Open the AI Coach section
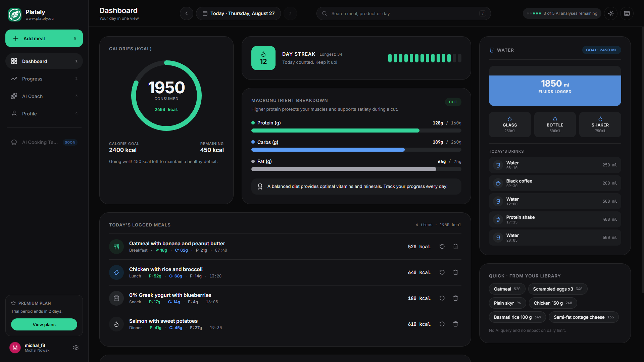 [x=44, y=96]
